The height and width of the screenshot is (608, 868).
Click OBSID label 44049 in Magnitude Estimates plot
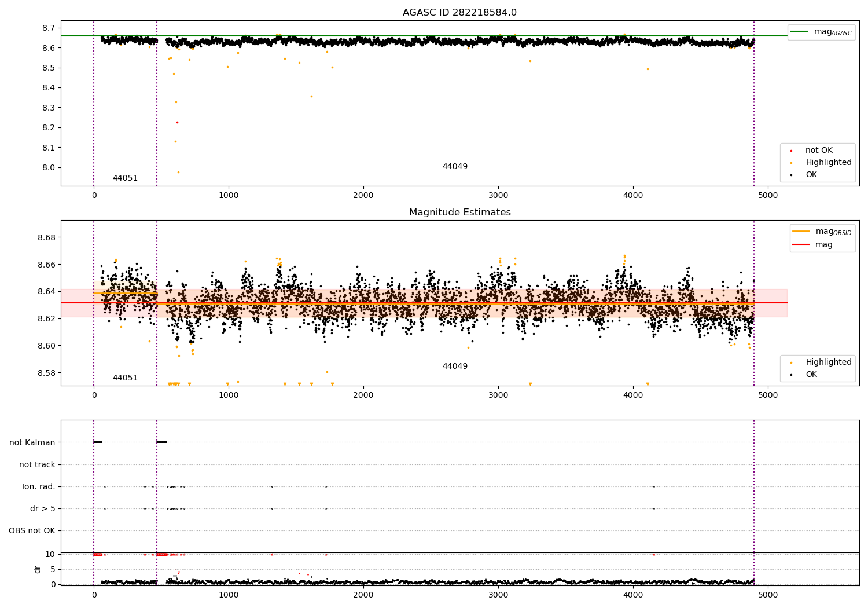[x=455, y=367]
